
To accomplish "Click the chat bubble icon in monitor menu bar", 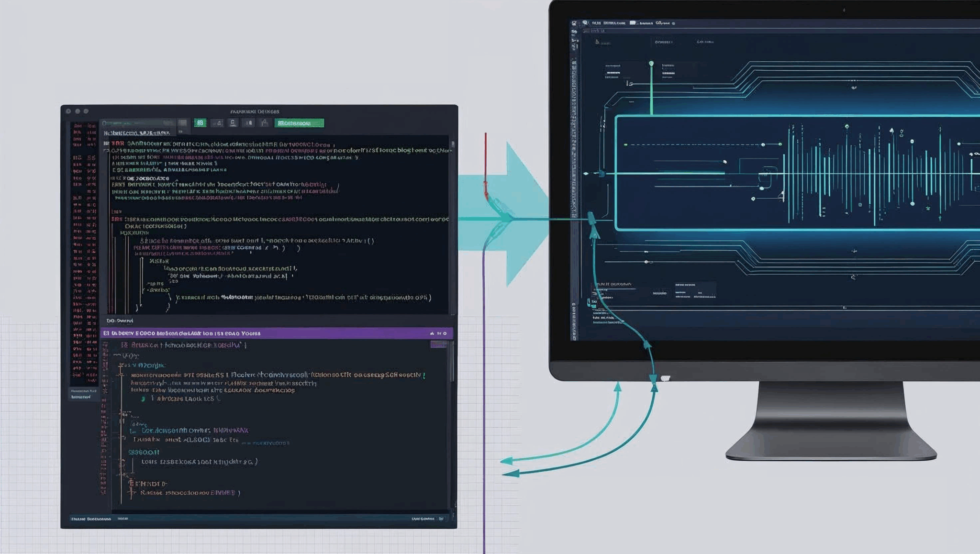I will coord(585,22).
